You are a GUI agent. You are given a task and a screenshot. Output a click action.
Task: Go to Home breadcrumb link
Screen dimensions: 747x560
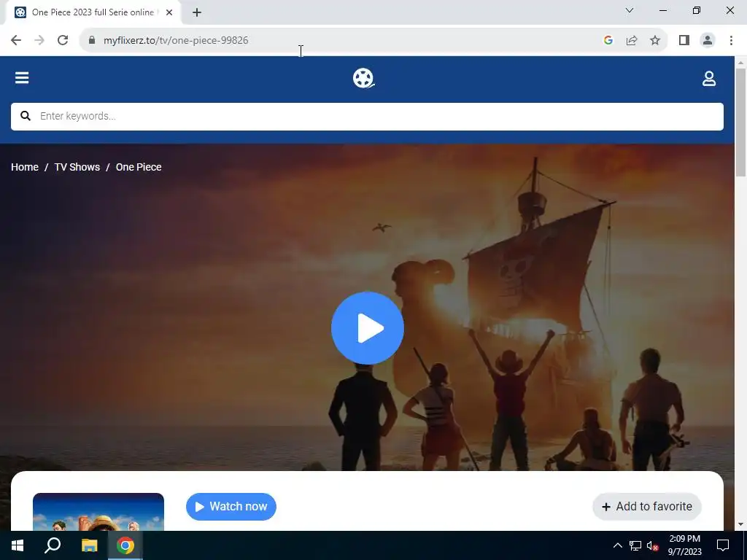click(25, 167)
